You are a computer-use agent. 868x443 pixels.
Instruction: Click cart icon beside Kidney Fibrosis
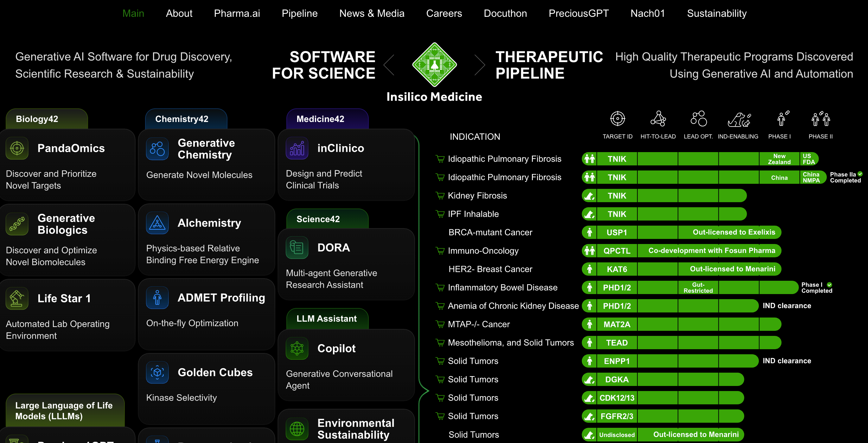click(x=440, y=196)
